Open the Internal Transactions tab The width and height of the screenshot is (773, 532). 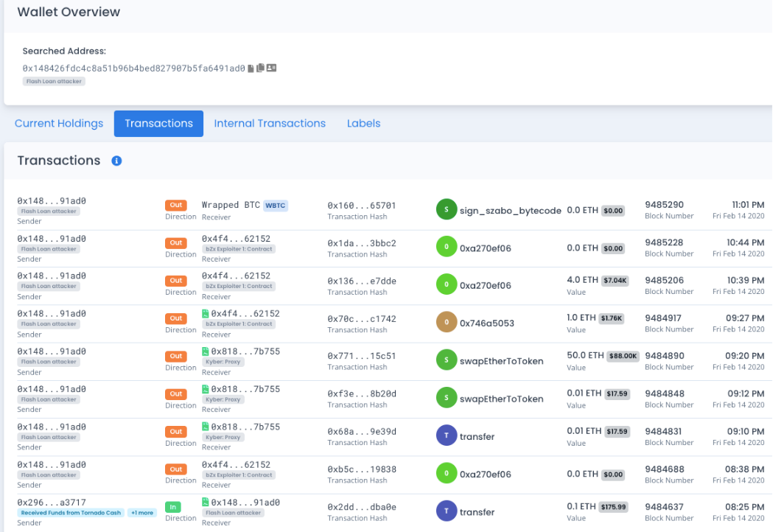[270, 124]
